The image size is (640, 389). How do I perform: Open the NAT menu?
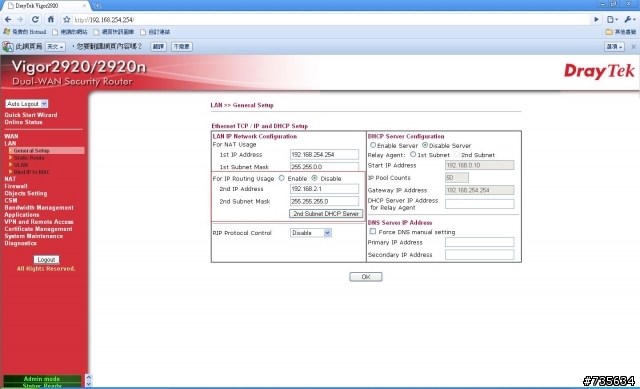coord(10,179)
